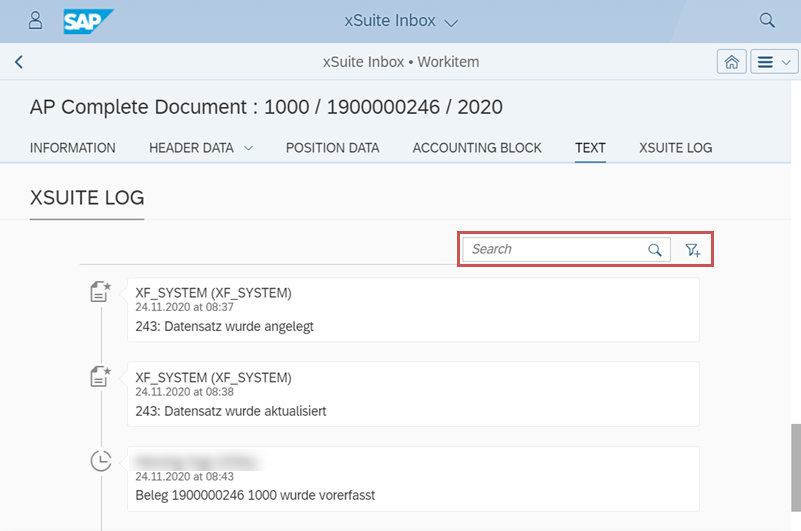Click the document icon for 08:37 entry
This screenshot has height=531, width=801.
pos(101,292)
